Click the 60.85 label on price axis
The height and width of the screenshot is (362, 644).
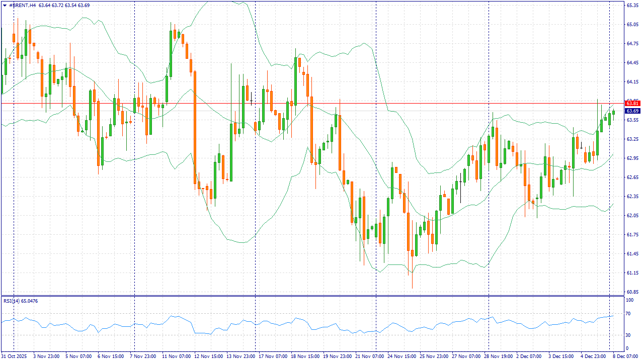[632, 292]
